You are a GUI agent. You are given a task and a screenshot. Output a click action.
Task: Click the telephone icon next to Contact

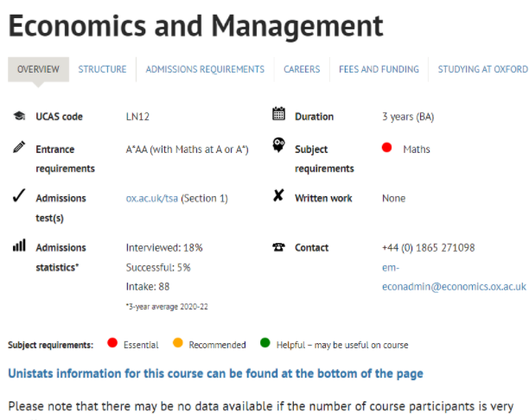pos(278,247)
